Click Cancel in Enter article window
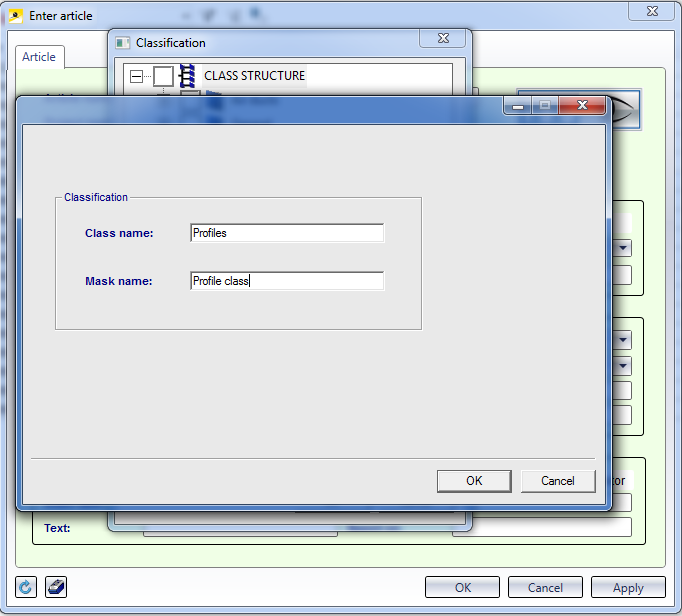This screenshot has width=682, height=616. [x=545, y=587]
